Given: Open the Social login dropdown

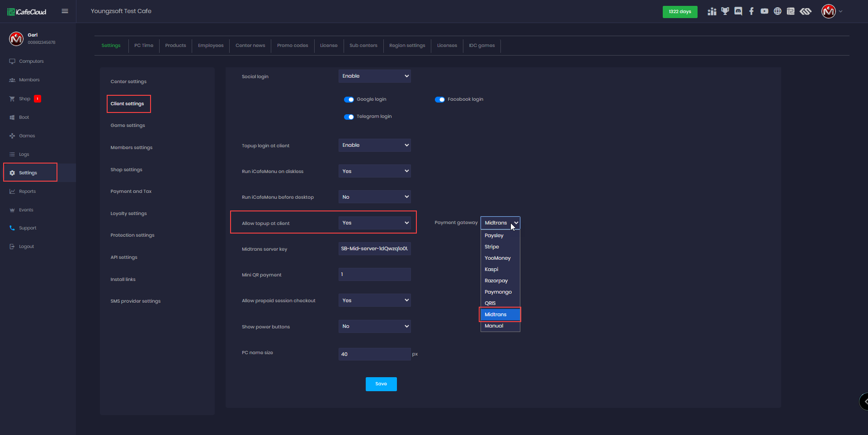Looking at the screenshot, I should point(374,76).
